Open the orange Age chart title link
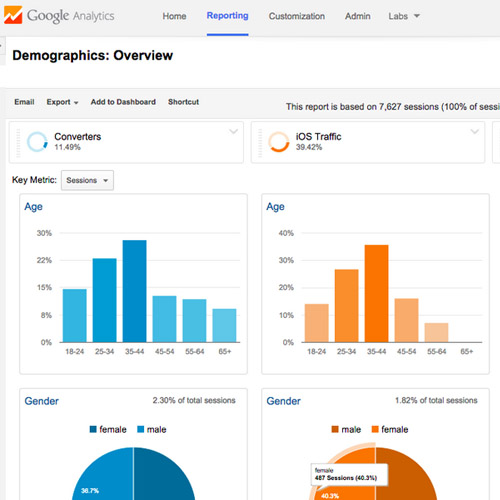Screen dimensions: 500x500 [x=275, y=207]
